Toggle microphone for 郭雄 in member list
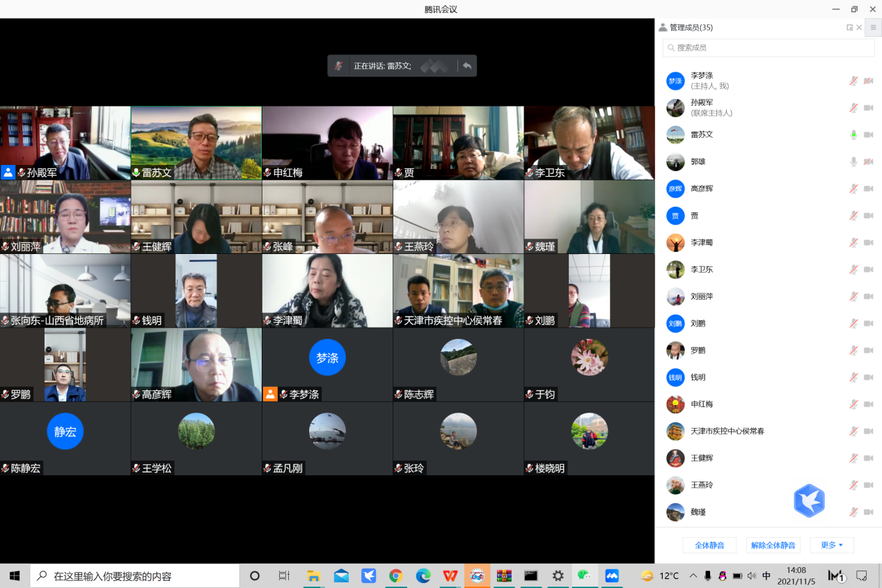Image resolution: width=882 pixels, height=588 pixels. tap(853, 161)
